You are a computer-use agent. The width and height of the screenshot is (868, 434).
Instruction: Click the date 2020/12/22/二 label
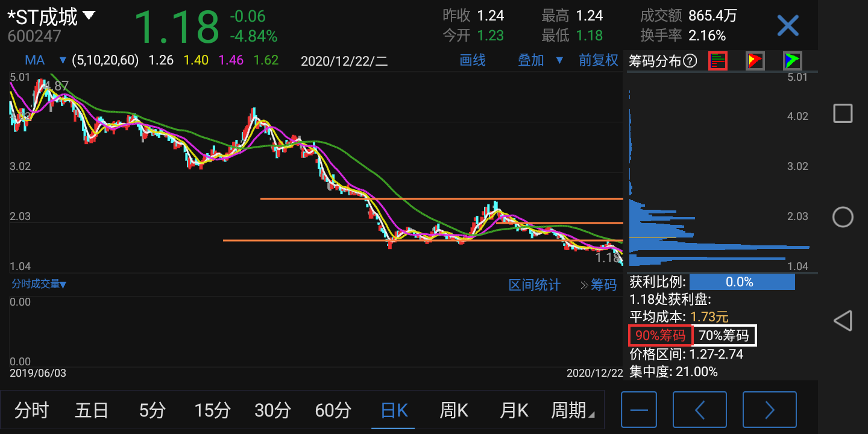pyautogui.click(x=344, y=61)
